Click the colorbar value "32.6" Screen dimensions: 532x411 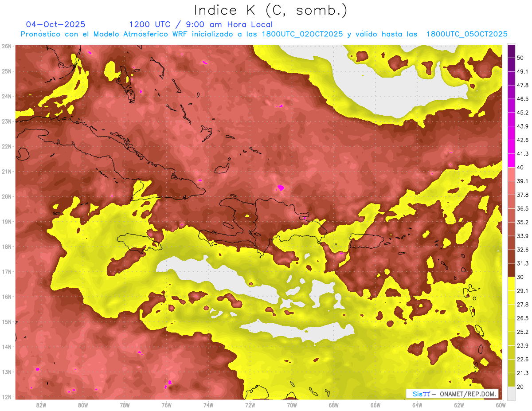click(523, 250)
